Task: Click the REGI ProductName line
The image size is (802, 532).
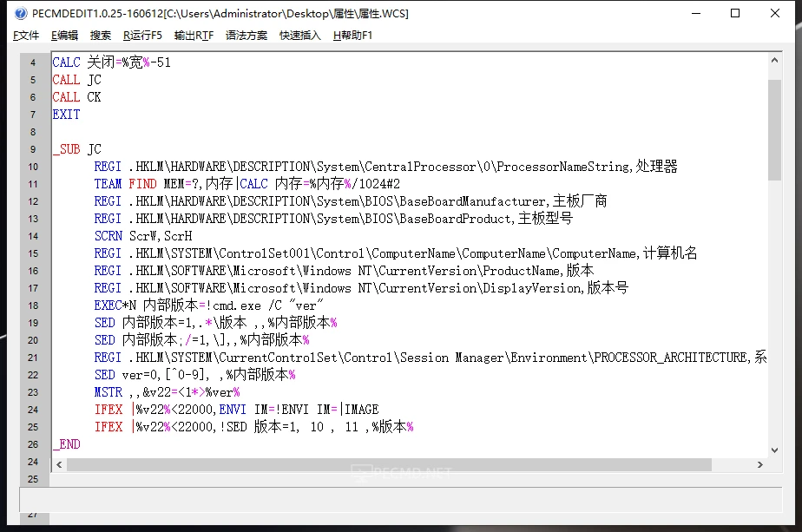Action: click(344, 271)
